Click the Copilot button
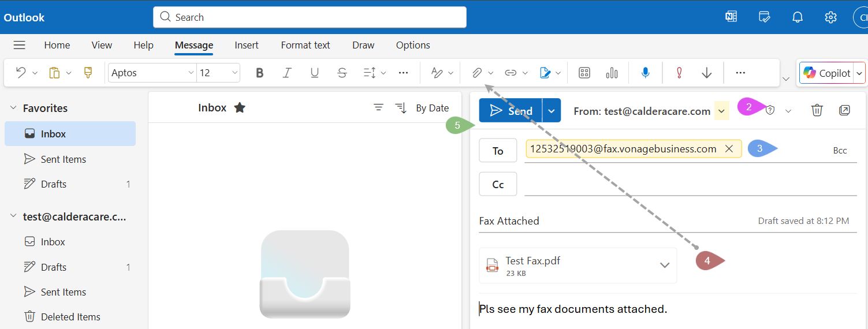Viewport: 868px width, 329px height. 826,73
